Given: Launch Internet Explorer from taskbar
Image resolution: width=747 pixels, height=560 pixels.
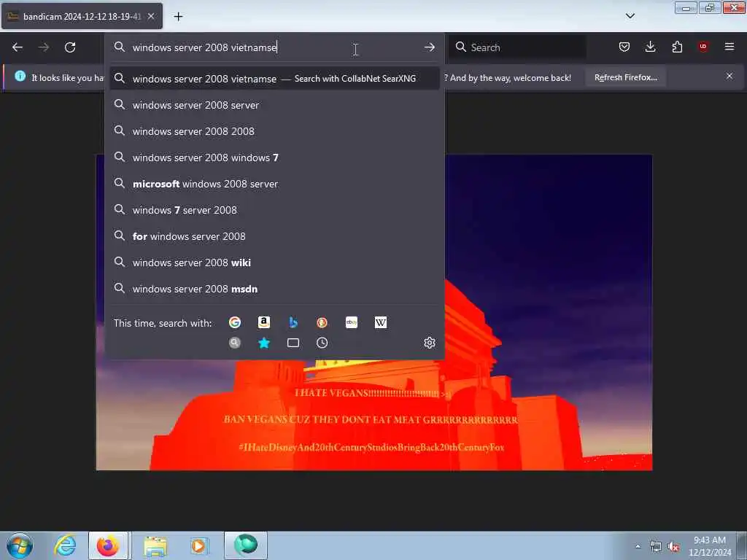Looking at the screenshot, I should 65,545.
